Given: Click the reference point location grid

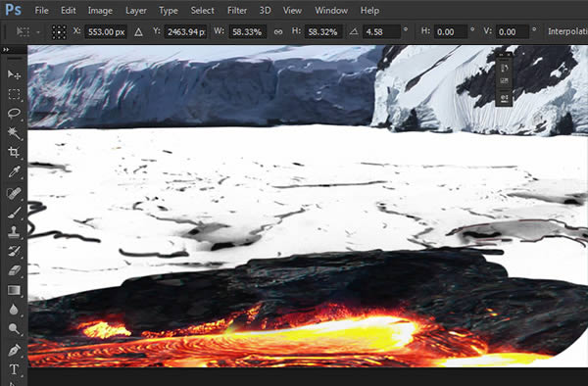Looking at the screenshot, I should tap(59, 32).
